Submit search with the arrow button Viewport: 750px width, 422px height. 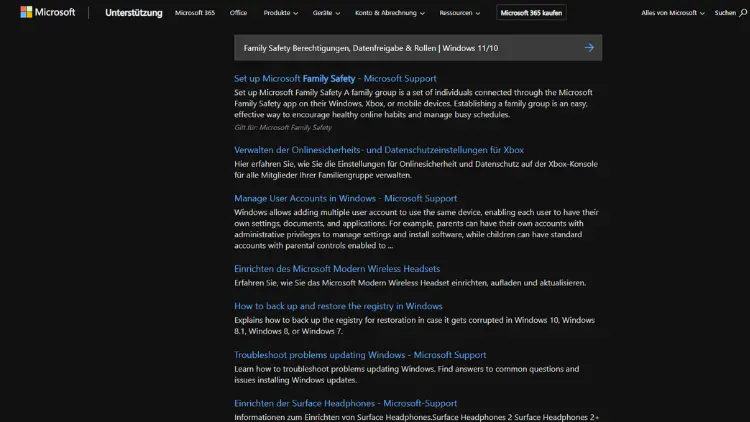[x=589, y=47]
